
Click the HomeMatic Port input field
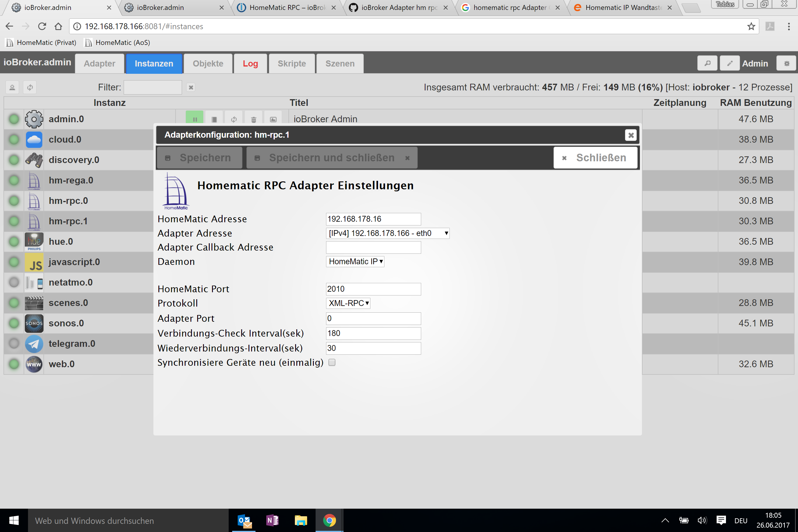373,289
